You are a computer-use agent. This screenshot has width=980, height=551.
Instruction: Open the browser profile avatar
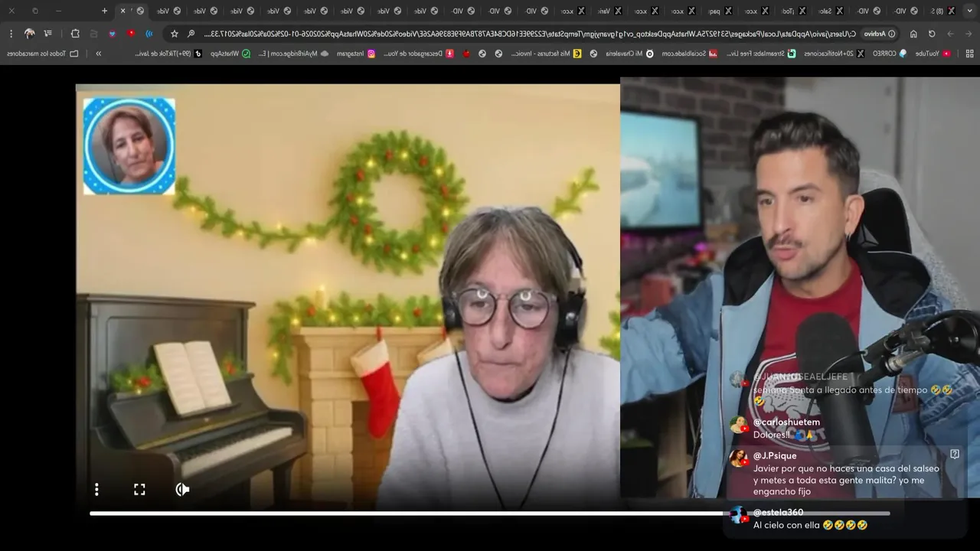point(29,34)
